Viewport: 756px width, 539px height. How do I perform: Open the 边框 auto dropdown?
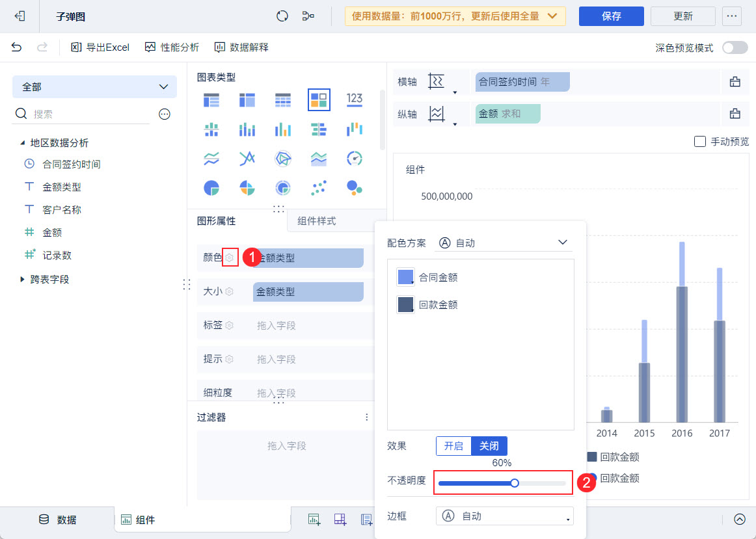pyautogui.click(x=505, y=516)
